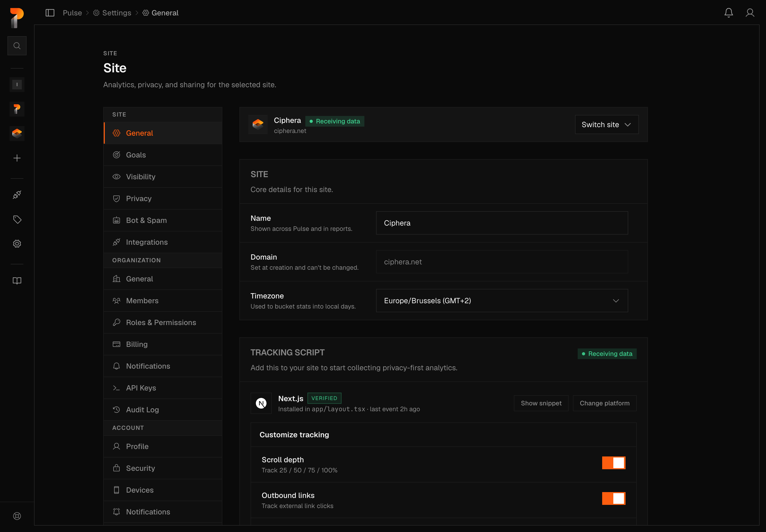Select the organization avatar labeled I
Image resolution: width=766 pixels, height=532 pixels.
point(17,85)
